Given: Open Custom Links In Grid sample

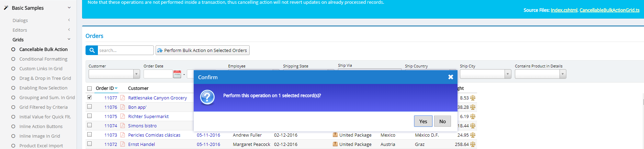Looking at the screenshot, I should coord(41,68).
